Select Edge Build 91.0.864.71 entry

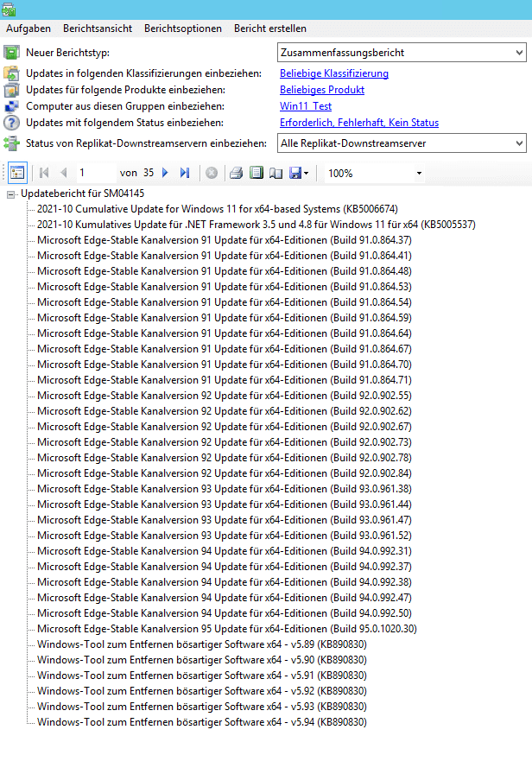coord(224,380)
